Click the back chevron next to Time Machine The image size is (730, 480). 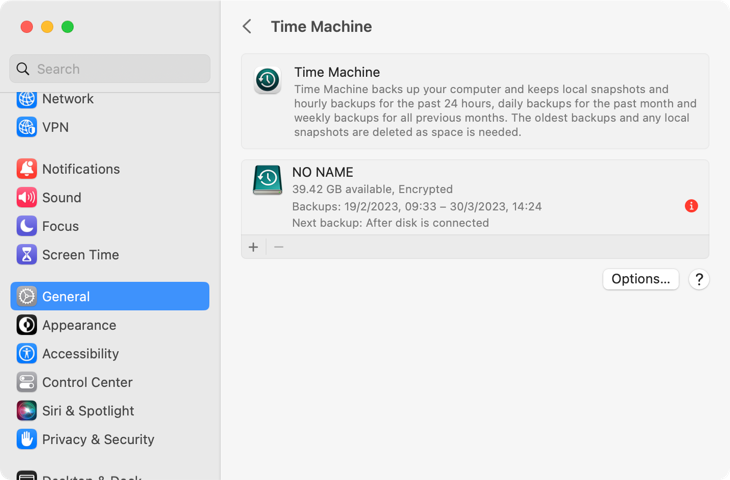(x=247, y=27)
